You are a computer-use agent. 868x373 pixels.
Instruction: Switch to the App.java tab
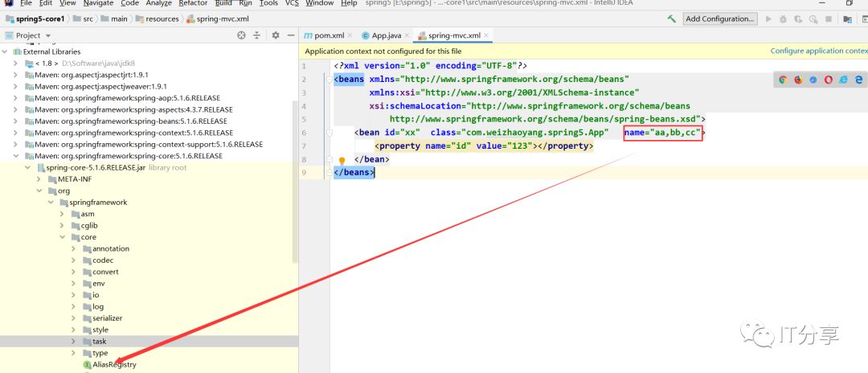point(386,35)
